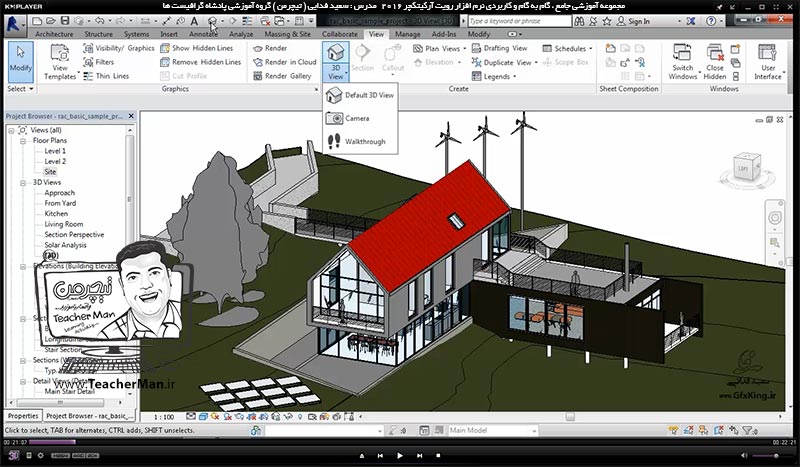Click the Revit application menu button
This screenshot has width=800, height=467.
click(x=14, y=23)
